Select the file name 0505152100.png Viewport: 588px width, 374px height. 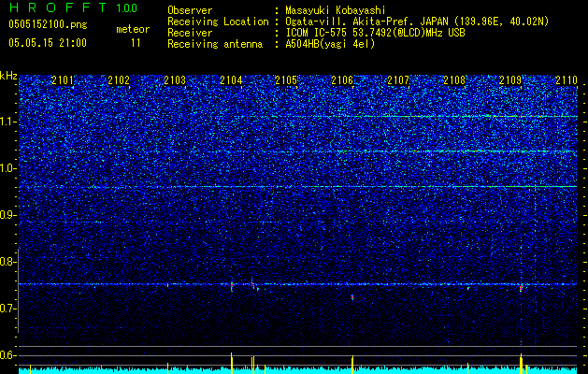(48, 25)
